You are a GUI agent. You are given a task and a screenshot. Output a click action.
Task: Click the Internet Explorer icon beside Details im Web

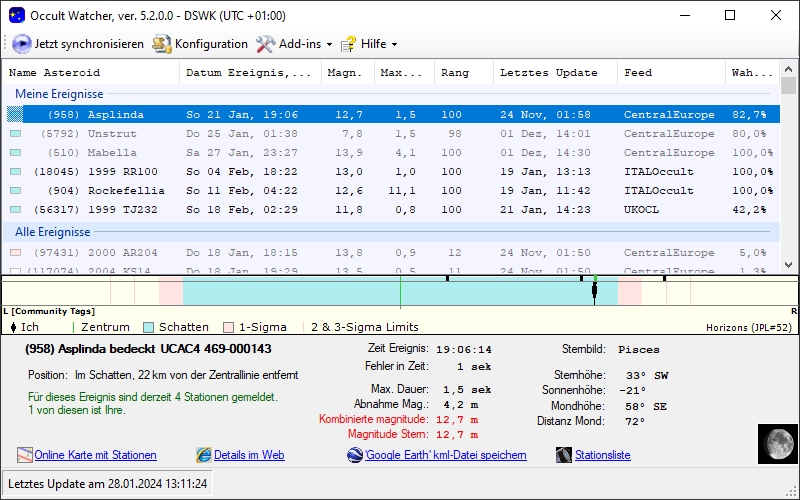204,455
